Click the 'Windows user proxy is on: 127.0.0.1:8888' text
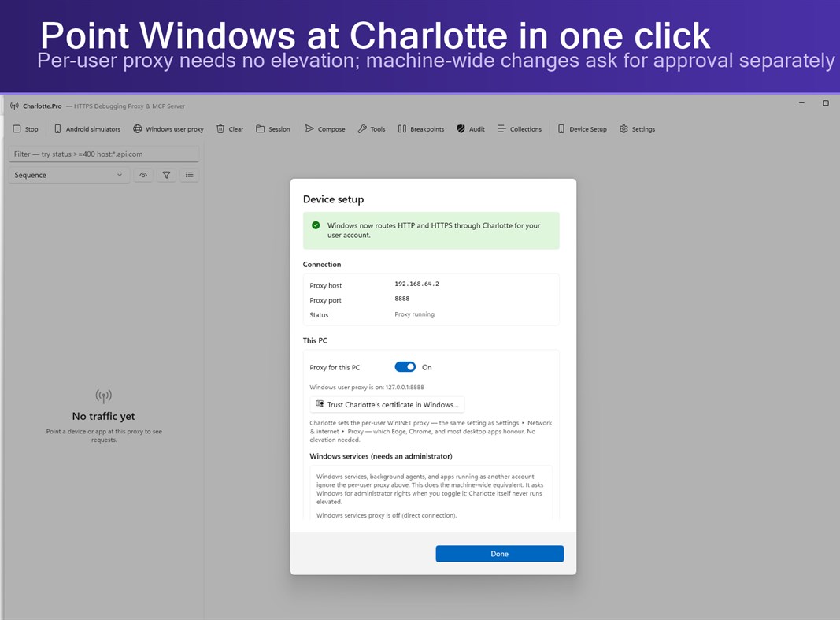 367,387
